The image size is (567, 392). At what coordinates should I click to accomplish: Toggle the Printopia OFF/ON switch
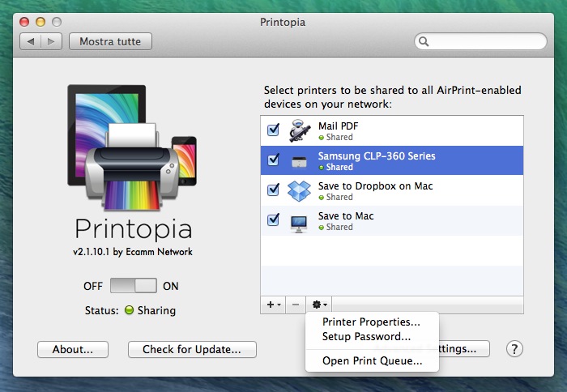[x=134, y=286]
